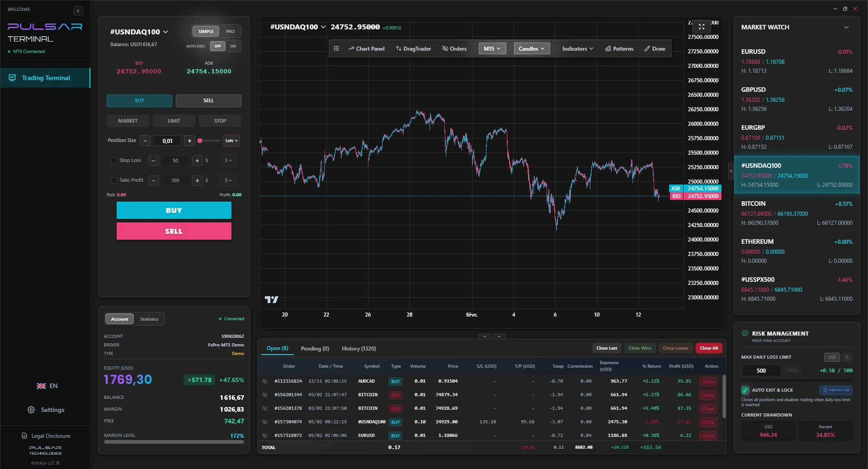The height and width of the screenshot is (469, 868).
Task: Open Legal Disclosure document link
Action: 46,436
